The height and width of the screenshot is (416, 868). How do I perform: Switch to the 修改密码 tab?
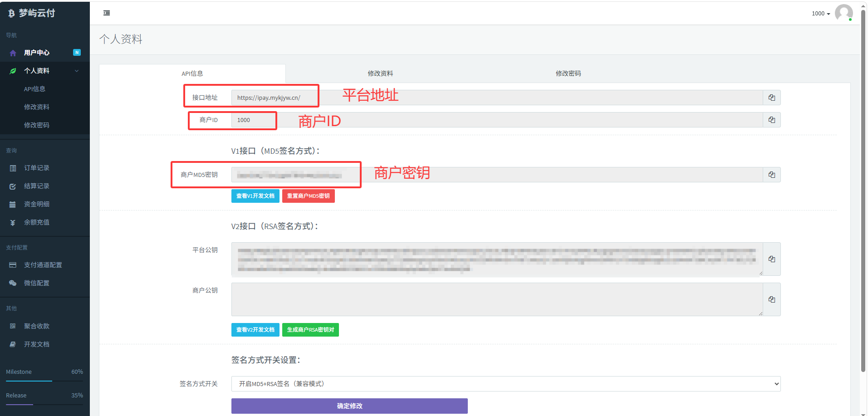tap(568, 73)
